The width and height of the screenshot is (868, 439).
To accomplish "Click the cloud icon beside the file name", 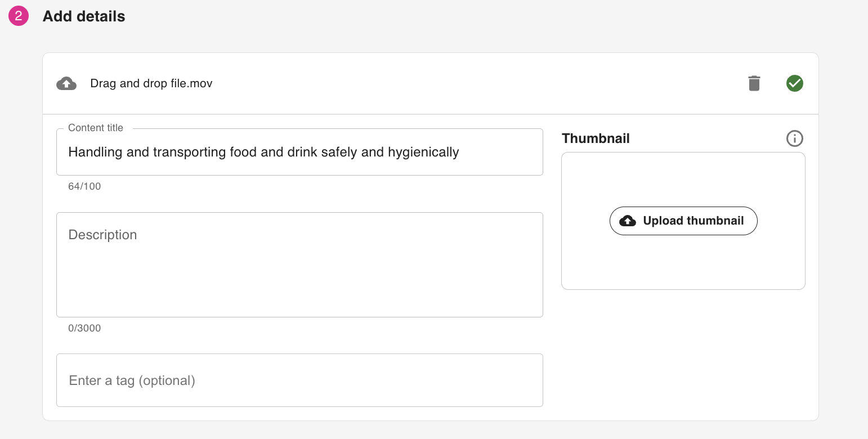I will tap(66, 83).
